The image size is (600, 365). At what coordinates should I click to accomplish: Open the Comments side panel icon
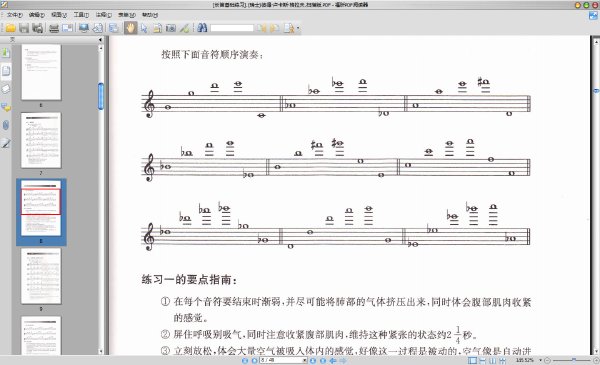coord(6,107)
